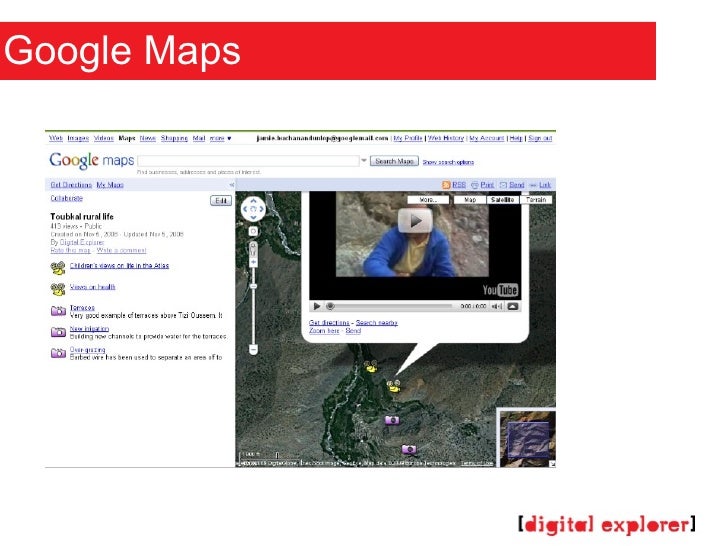Screen dimensions: 728x546
Task: Click the yellow video marker under the bubble pointer
Action: [x=394, y=385]
